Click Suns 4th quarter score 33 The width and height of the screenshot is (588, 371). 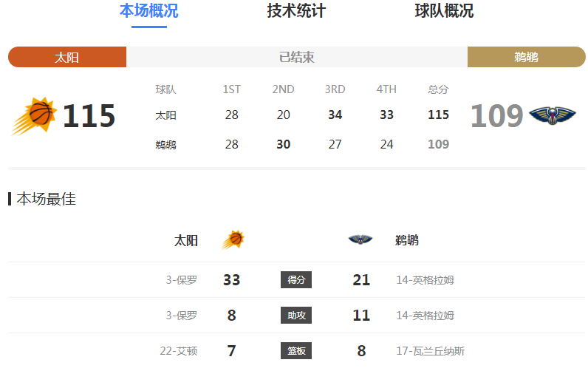[x=386, y=115]
